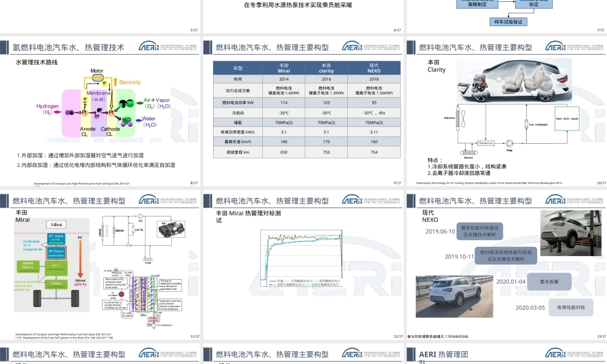Screen dimensions: 607x364
Task: Click the 2014 cell in the 时间 row
Action: 283,79
